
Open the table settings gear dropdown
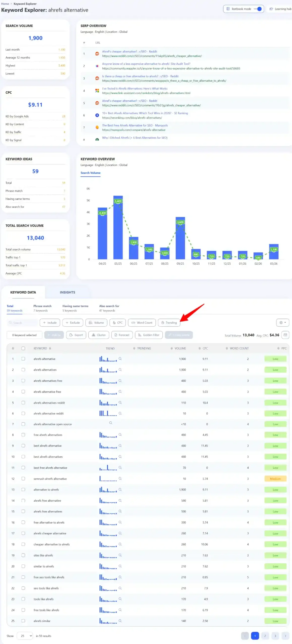pos(282,323)
